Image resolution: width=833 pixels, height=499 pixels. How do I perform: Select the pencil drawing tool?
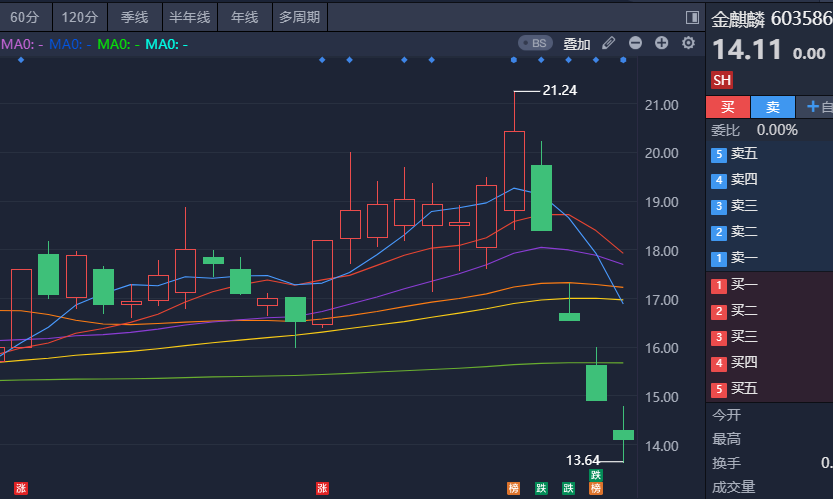pos(609,43)
